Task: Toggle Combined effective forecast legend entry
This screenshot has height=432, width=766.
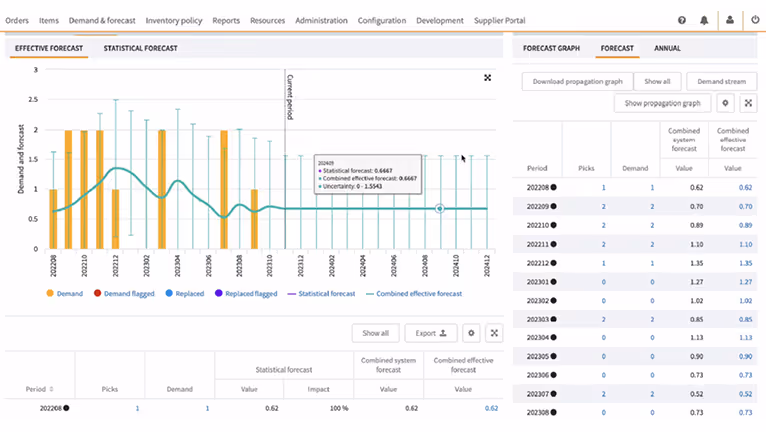Action: tap(414, 294)
